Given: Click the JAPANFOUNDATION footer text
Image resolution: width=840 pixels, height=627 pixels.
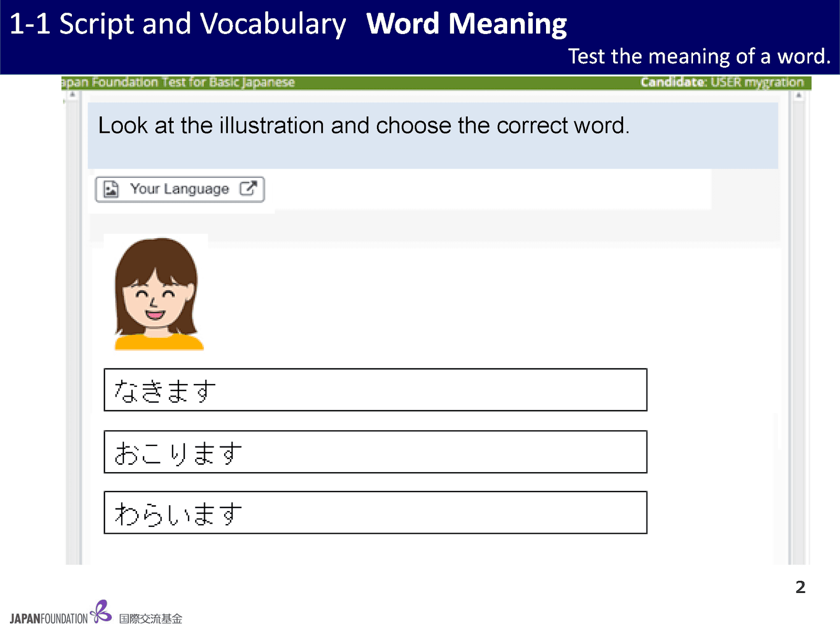Looking at the screenshot, I should pos(49,619).
